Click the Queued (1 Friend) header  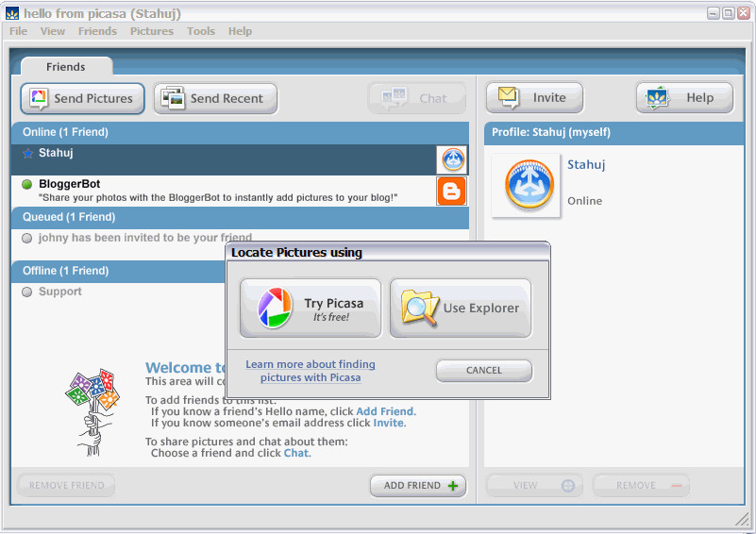[240, 217]
